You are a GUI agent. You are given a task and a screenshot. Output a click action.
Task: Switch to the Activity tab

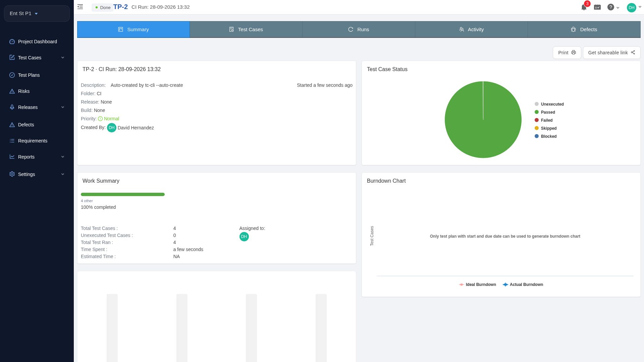[471, 29]
